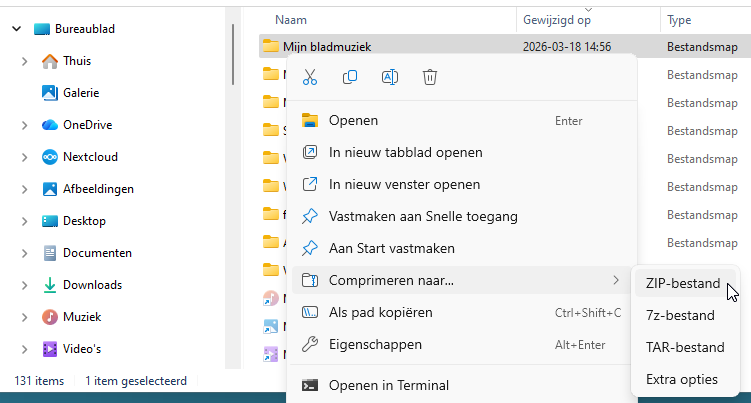
Task: Click the Afbeeldingen pictures icon
Action: [50, 189]
